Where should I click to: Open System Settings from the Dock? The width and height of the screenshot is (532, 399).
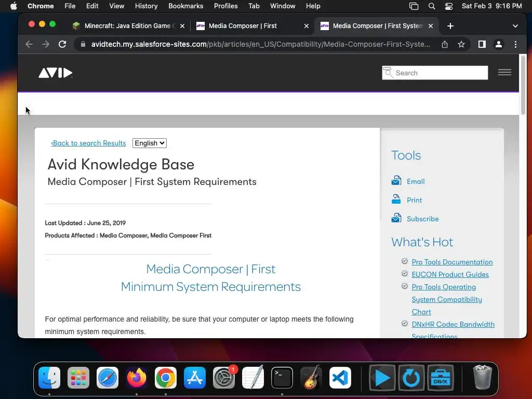pos(224,378)
